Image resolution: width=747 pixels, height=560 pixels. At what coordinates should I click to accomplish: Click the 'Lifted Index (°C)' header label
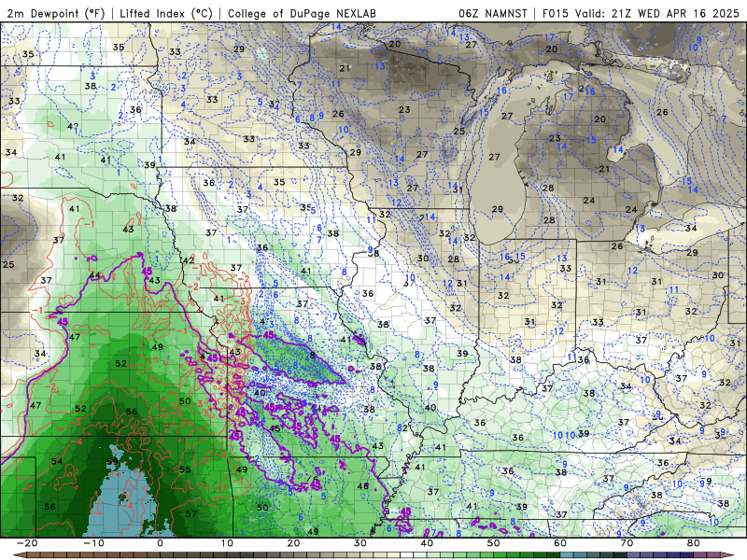click(x=166, y=13)
